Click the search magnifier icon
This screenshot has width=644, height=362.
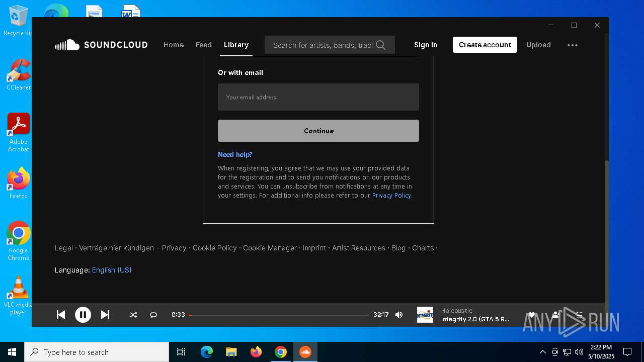[x=381, y=45]
